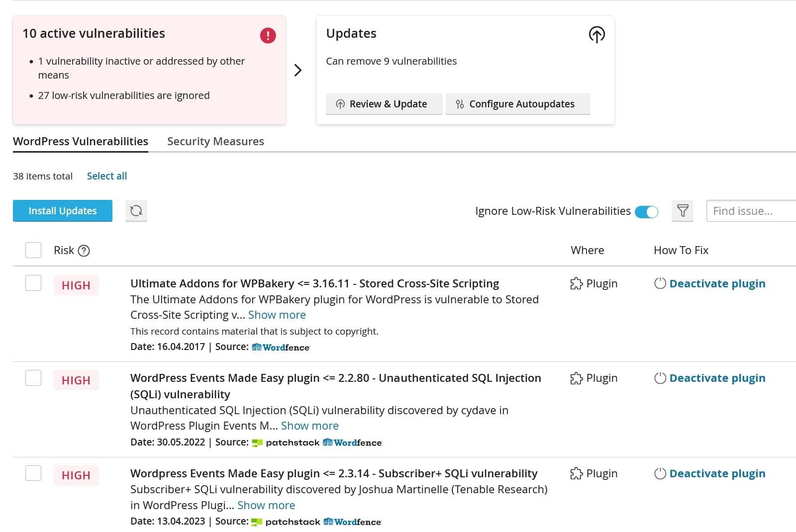Click the chevron arrow between the cards
The width and height of the screenshot is (796, 532).
(298, 70)
